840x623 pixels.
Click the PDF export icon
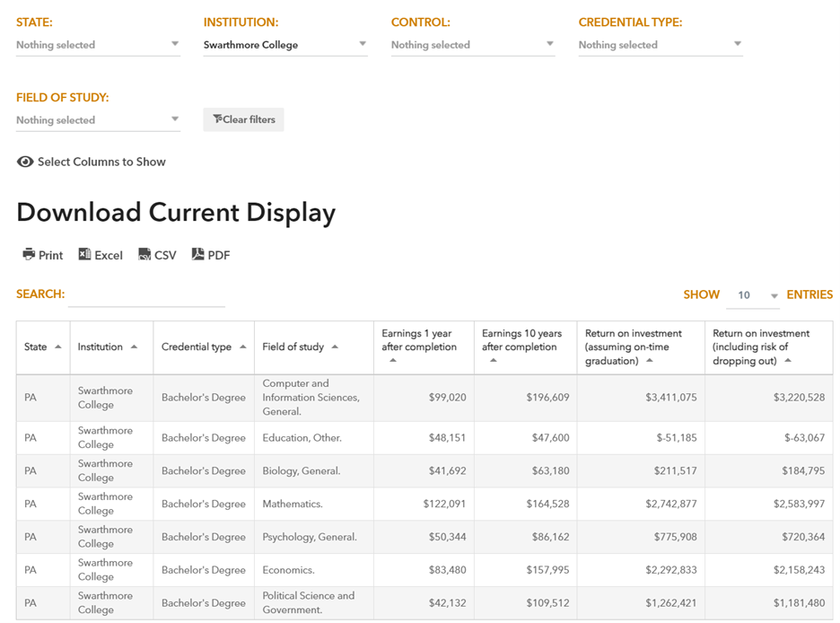tap(197, 254)
